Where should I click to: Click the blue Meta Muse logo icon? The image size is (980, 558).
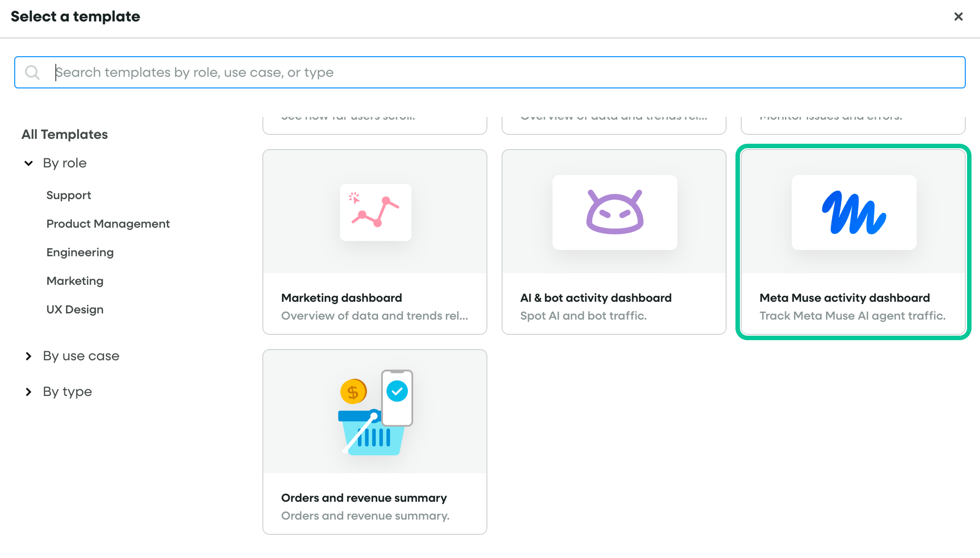(854, 212)
